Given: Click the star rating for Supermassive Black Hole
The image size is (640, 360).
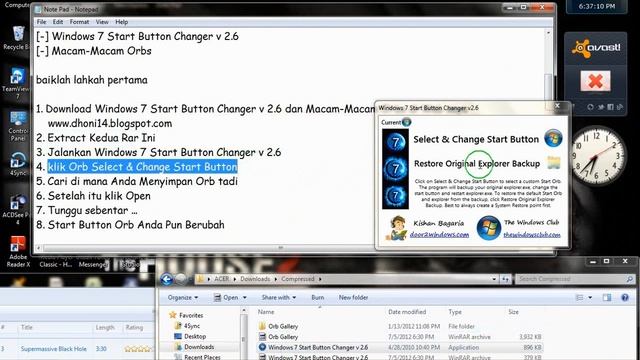Looking at the screenshot, I should 138,349.
